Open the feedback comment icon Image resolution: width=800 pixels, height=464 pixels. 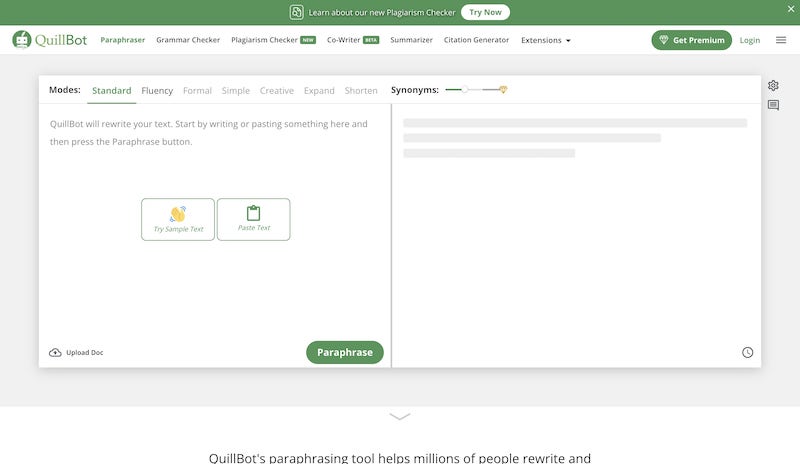click(x=773, y=105)
